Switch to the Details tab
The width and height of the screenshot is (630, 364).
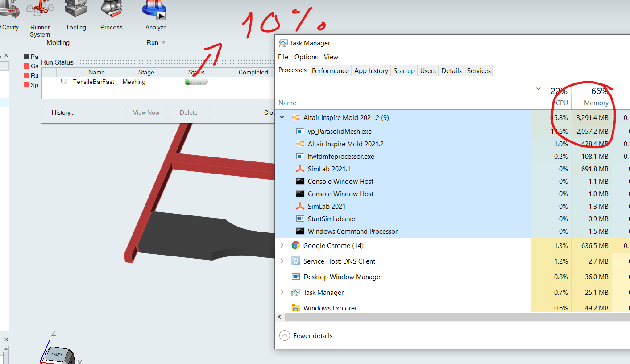(452, 70)
